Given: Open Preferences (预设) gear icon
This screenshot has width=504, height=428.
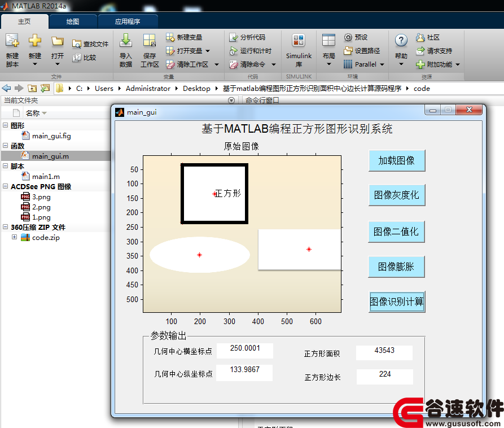Looking at the screenshot, I should click(x=348, y=37).
